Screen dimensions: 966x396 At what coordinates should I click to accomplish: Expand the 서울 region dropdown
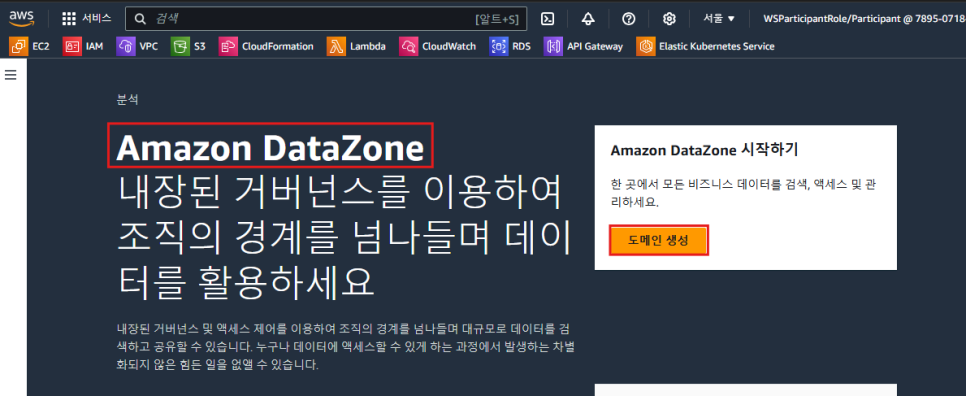[719, 18]
